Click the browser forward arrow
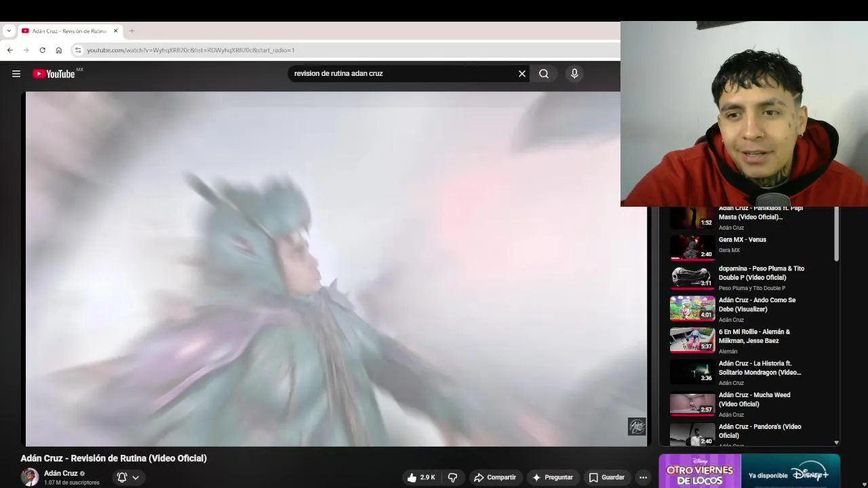868x488 pixels. (26, 50)
